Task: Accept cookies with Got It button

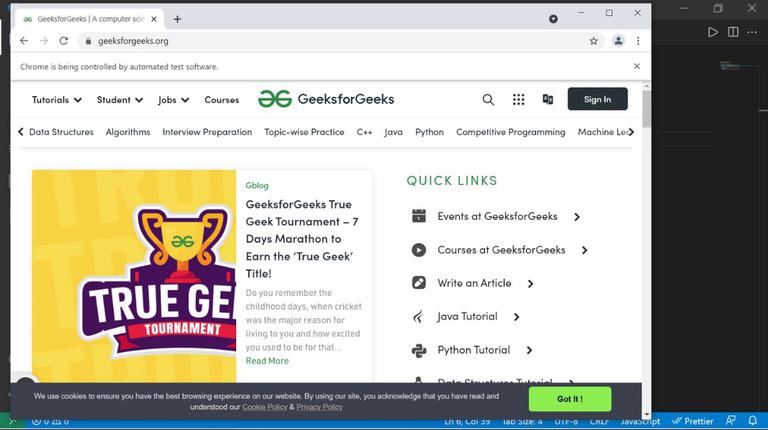Action: [x=570, y=399]
